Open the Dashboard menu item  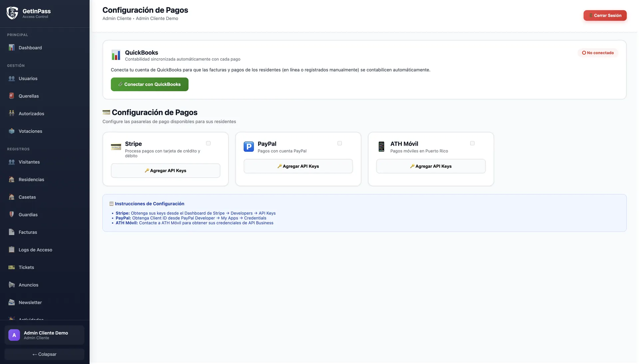pyautogui.click(x=45, y=48)
